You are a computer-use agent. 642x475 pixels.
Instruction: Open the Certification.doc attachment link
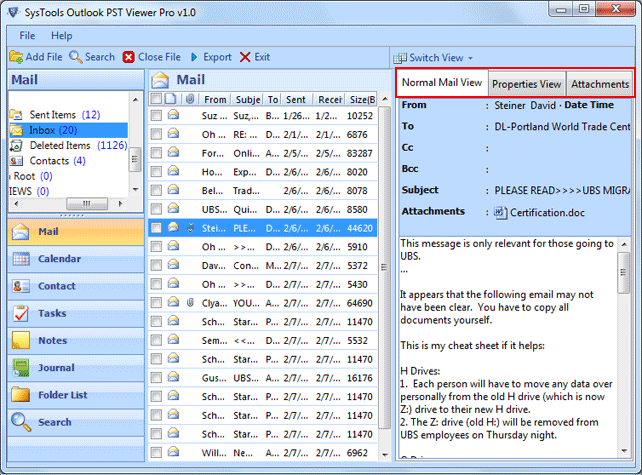(547, 213)
